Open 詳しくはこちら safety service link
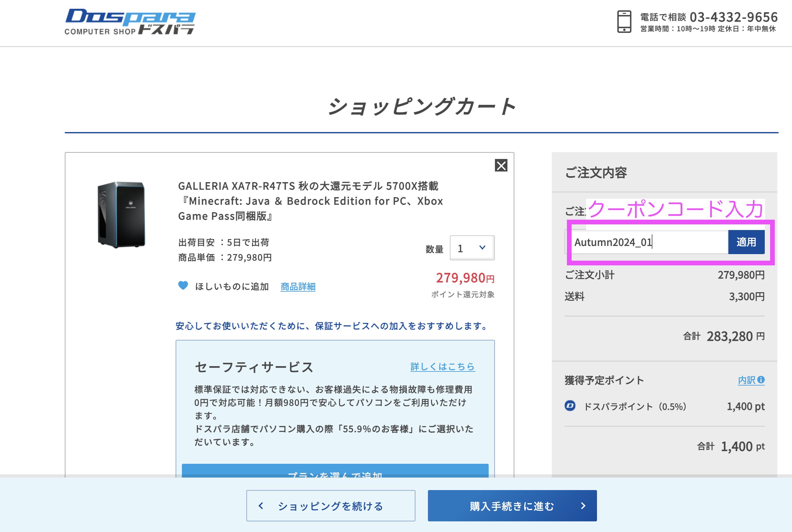This screenshot has width=792, height=532. point(443,366)
